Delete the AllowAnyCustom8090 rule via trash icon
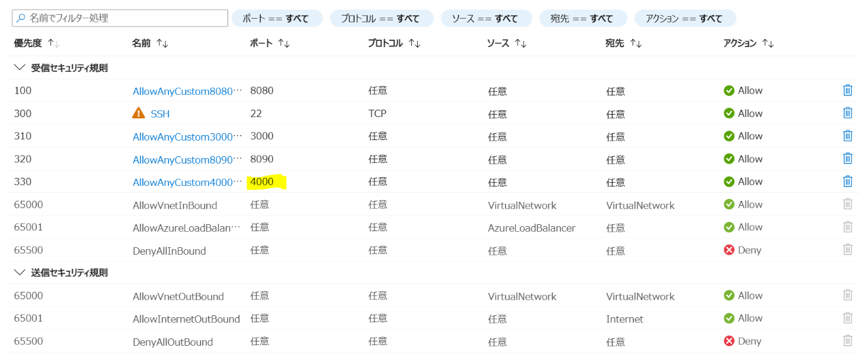This screenshot has height=360, width=868. pyautogui.click(x=848, y=159)
